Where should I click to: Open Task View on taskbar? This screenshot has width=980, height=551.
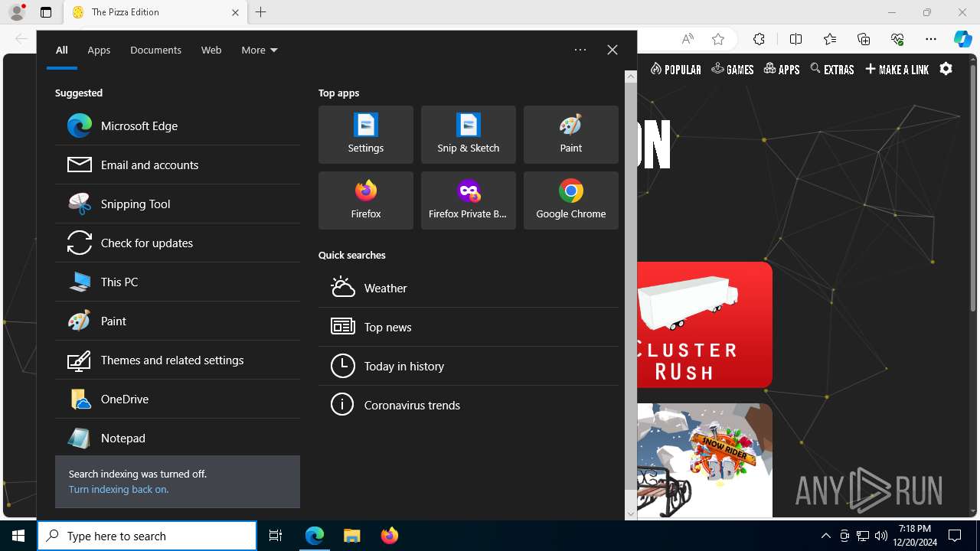tap(276, 536)
